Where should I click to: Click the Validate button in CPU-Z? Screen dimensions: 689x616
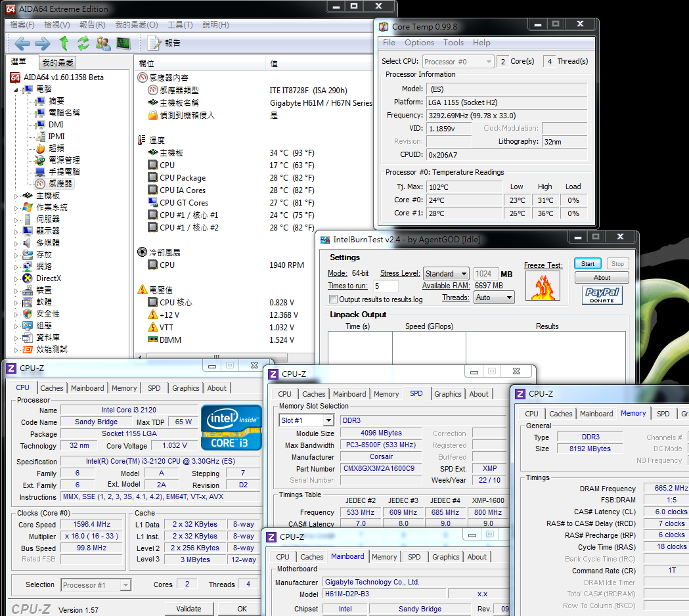(189, 609)
